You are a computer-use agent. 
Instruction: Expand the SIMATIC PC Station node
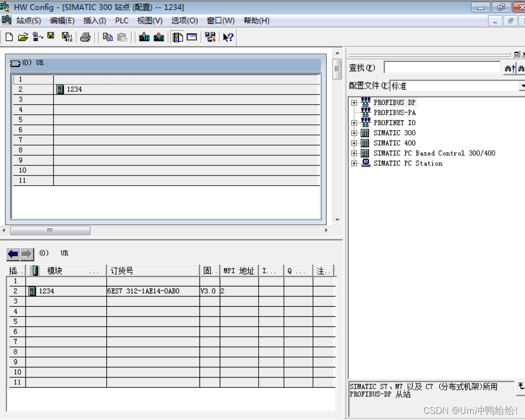point(354,163)
